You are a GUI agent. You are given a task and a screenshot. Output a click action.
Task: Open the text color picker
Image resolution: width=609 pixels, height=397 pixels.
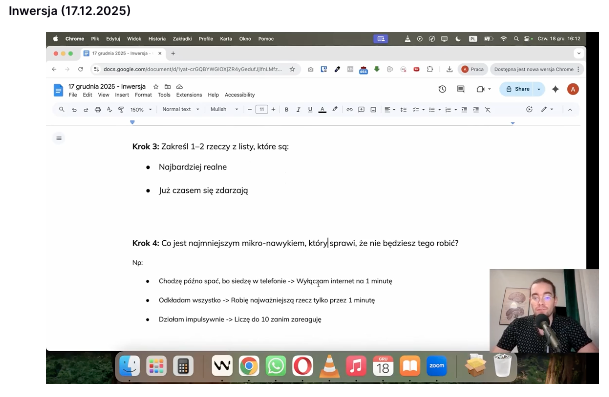tap(322, 110)
